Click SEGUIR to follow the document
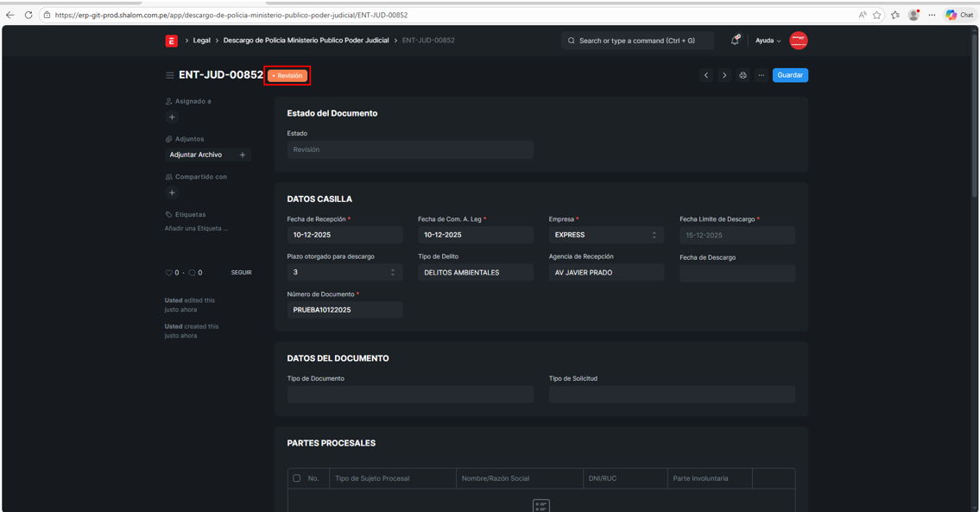980x512 pixels. click(x=241, y=273)
